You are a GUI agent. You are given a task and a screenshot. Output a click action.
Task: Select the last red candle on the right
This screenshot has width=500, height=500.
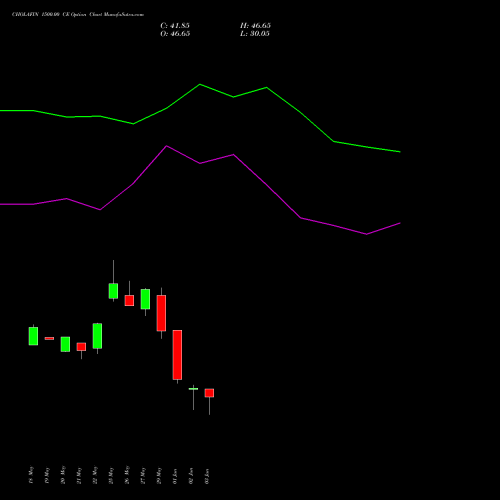[x=209, y=393]
